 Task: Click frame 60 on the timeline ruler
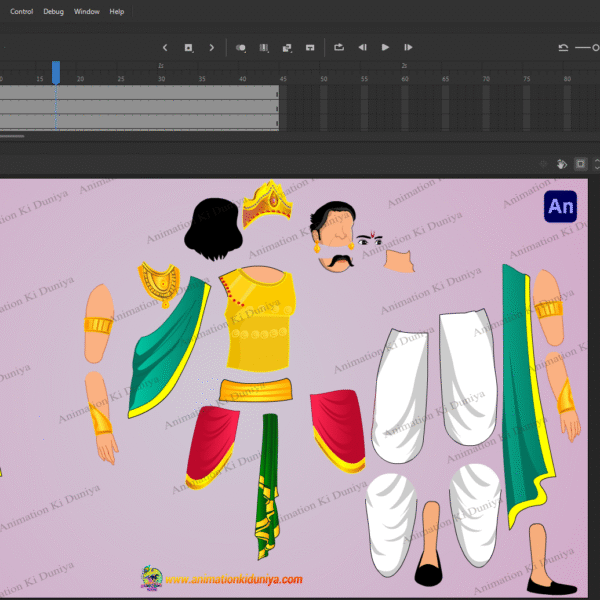[x=405, y=79]
